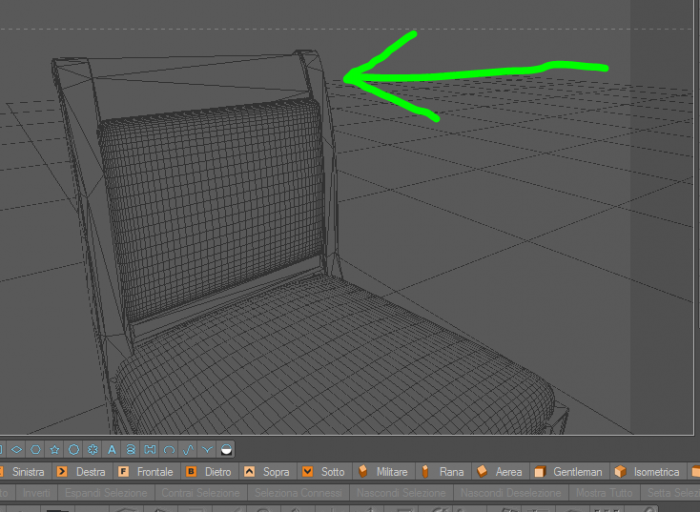Select the Cissoid spline tool
The height and width of the screenshot is (512, 700).
tap(207, 450)
